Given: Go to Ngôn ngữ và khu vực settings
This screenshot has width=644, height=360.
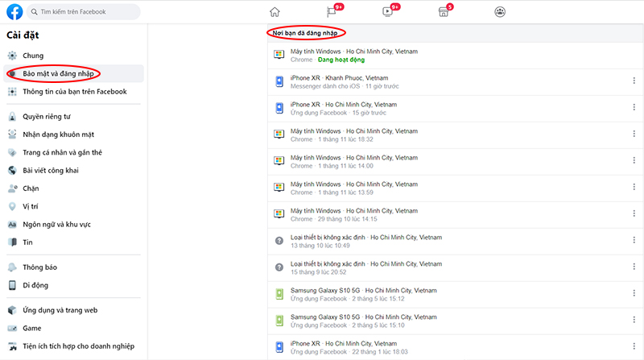Looking at the screenshot, I should point(73,225).
